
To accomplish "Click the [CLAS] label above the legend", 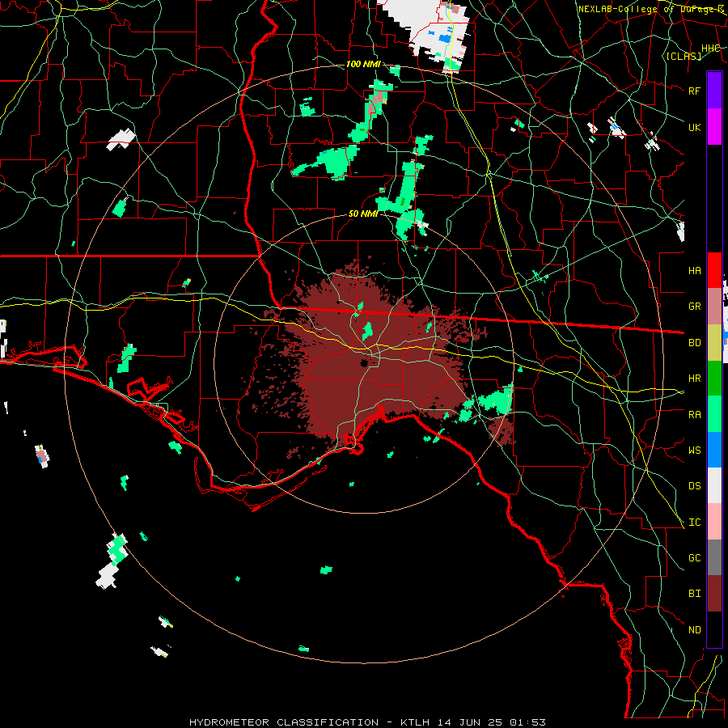I will click(x=684, y=56).
